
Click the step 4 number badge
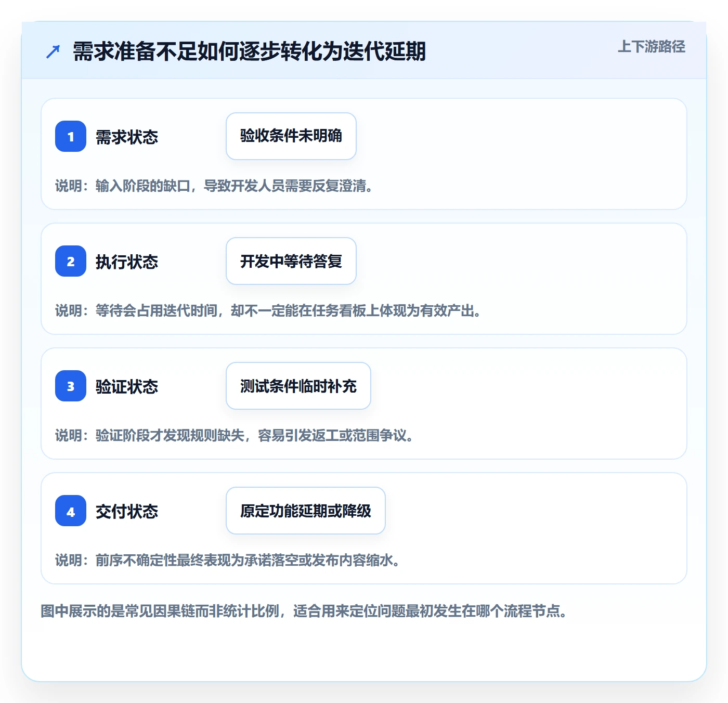71,511
